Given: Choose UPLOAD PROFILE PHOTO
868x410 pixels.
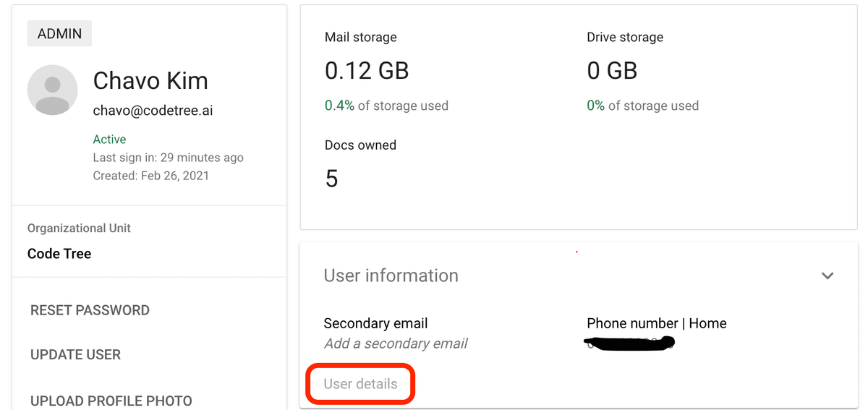Looking at the screenshot, I should [111, 401].
